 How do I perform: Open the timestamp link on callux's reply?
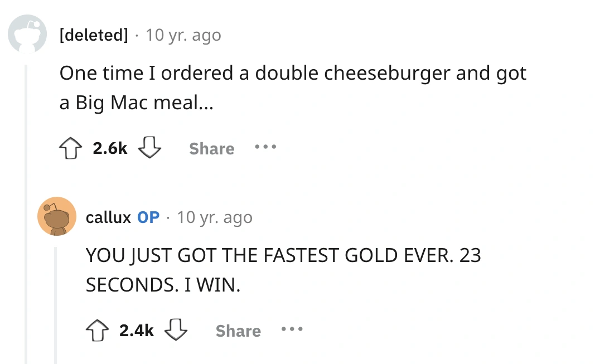click(x=215, y=217)
